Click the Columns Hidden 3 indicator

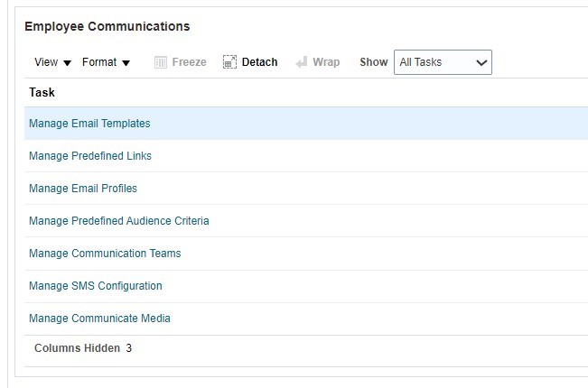point(83,348)
